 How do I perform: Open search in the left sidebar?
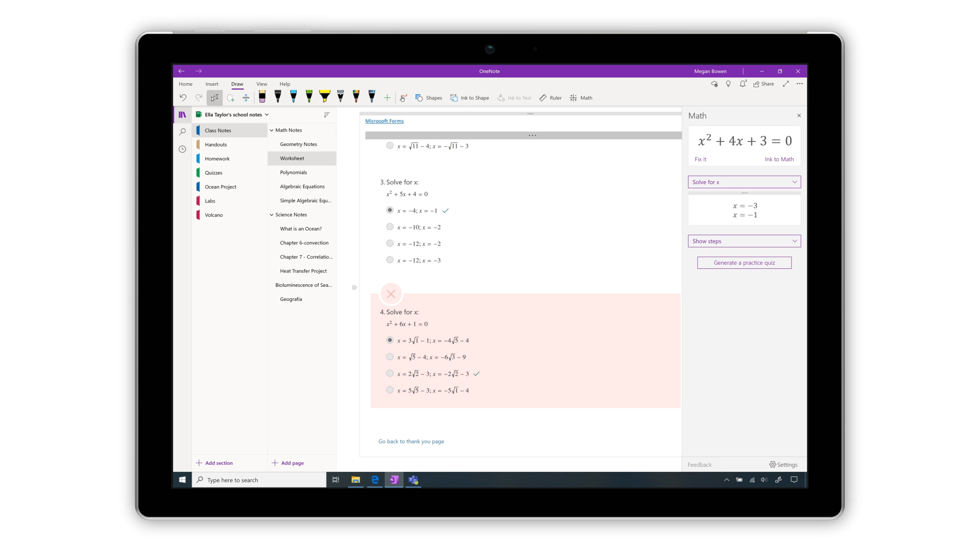182,132
